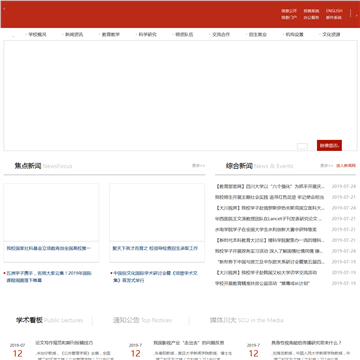Open lecture 我国影视产业"走出去"的问题反思

pos(189,343)
